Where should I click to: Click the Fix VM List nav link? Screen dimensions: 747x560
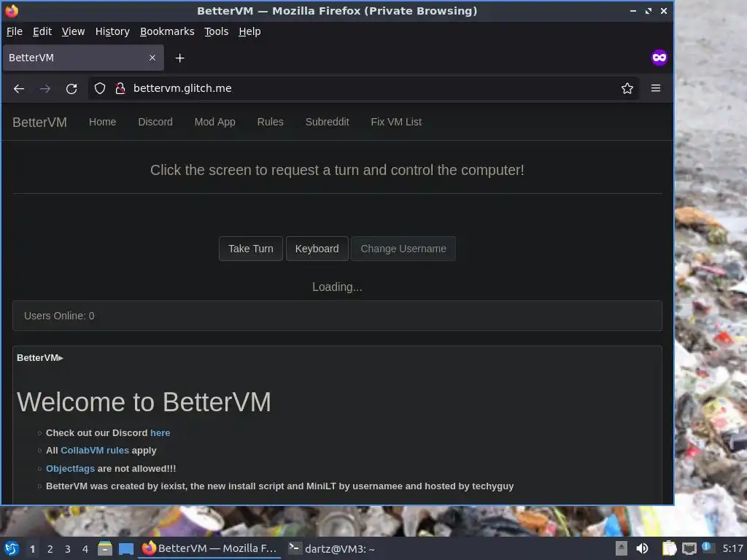point(396,122)
